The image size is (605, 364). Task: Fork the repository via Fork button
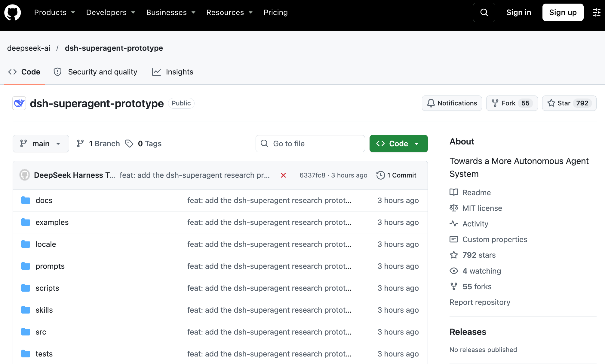coord(512,103)
